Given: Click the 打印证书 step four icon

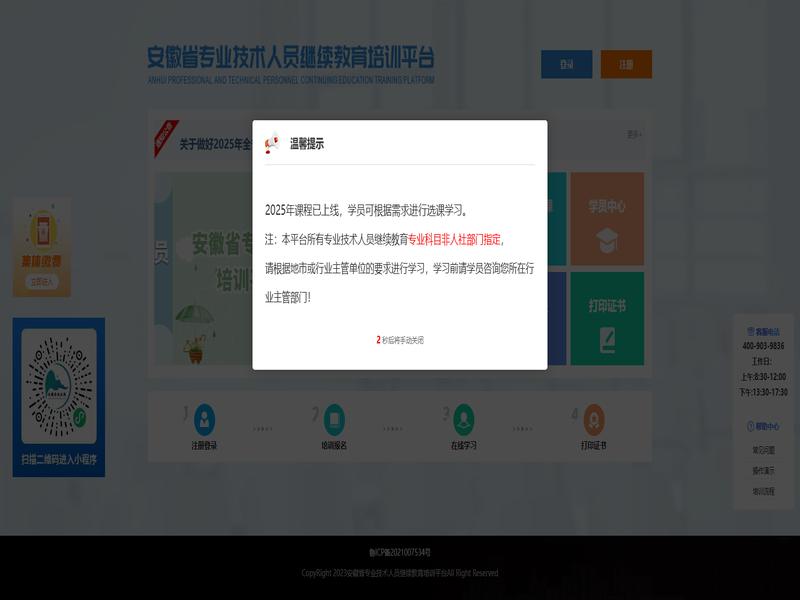Looking at the screenshot, I should 594,418.
